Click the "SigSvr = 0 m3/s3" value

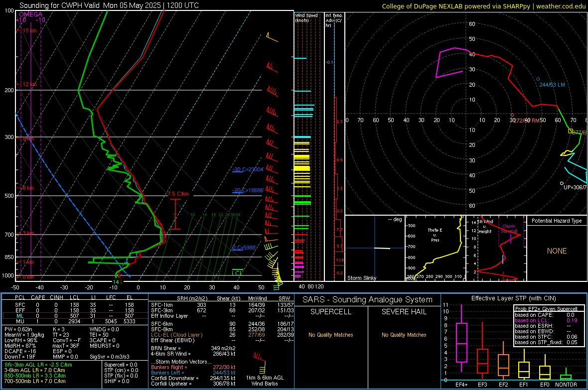pyautogui.click(x=110, y=357)
